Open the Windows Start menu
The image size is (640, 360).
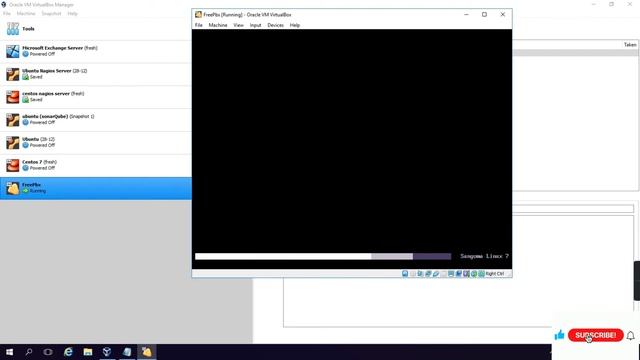click(x=9, y=352)
